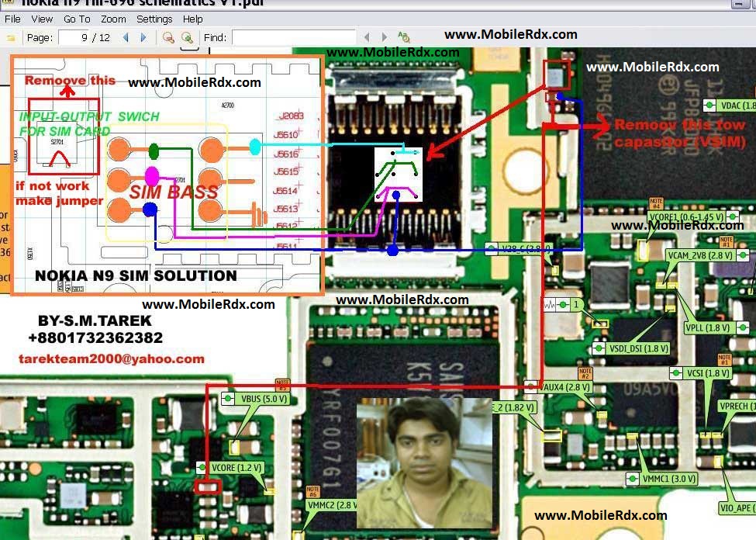
Task: Click the phone number +8801732362382
Action: [95, 337]
